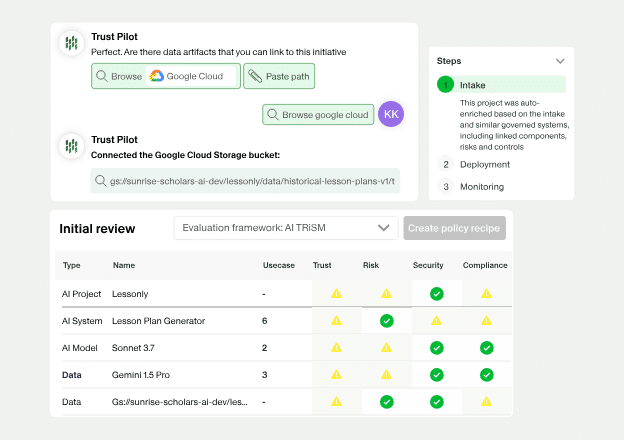Click Create policy recipe button
This screenshot has width=624, height=440.
[454, 228]
